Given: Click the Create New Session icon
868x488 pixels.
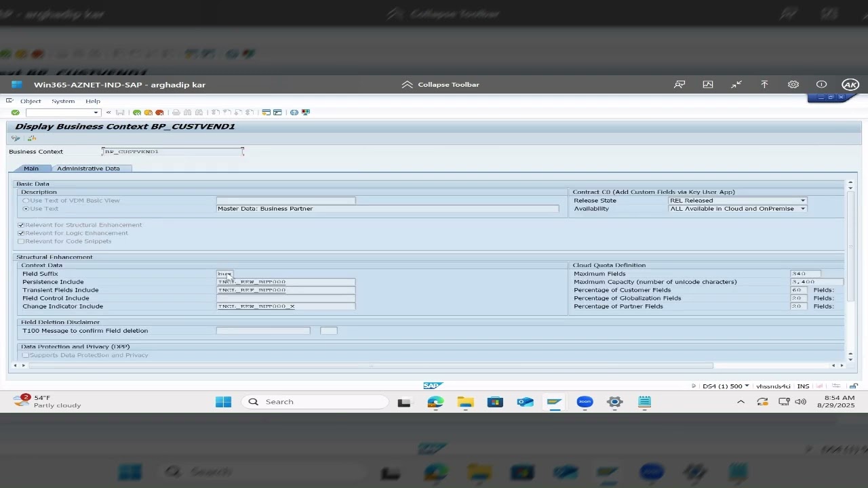Looking at the screenshot, I should (x=267, y=113).
